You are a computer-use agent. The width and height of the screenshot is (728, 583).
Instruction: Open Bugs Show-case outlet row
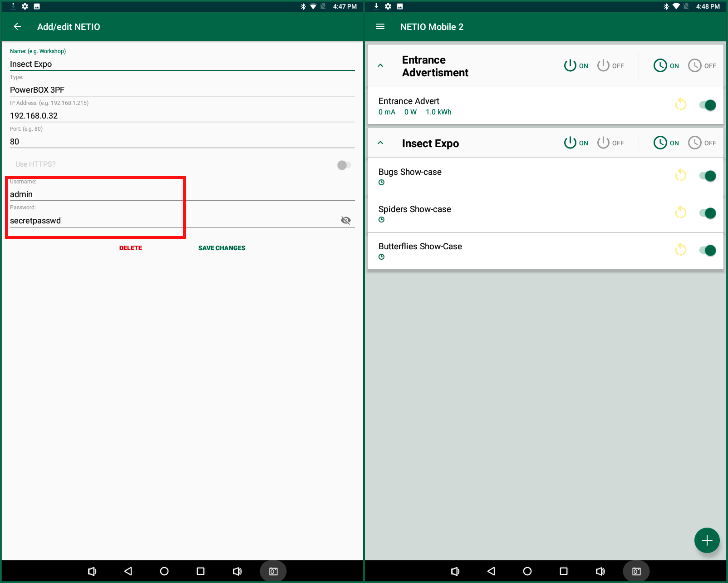pos(545,176)
